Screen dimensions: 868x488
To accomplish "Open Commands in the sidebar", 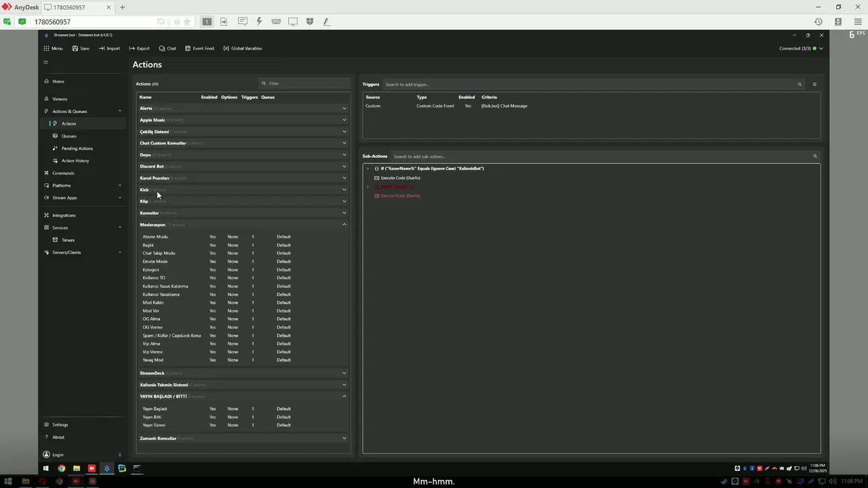I will [x=63, y=173].
